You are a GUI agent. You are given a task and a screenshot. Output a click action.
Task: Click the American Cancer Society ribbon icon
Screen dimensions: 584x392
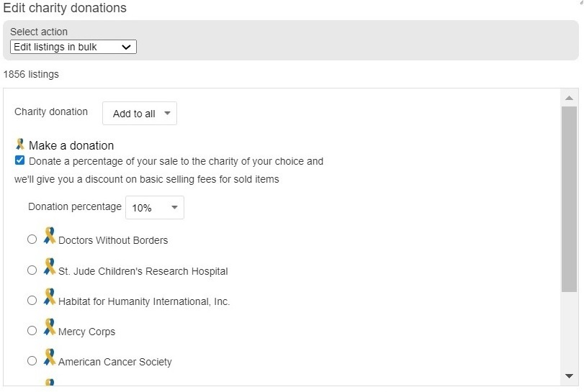pos(49,357)
